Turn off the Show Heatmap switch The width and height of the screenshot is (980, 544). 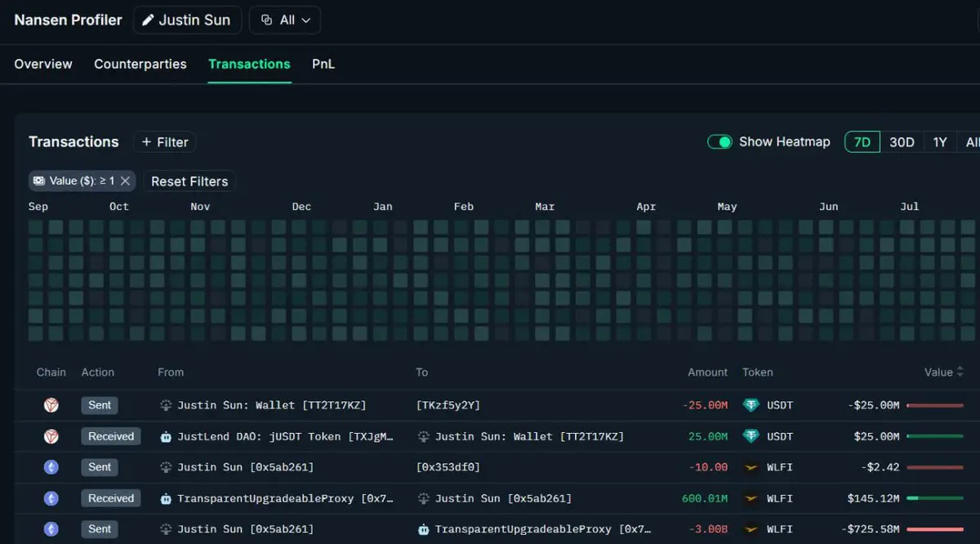pyautogui.click(x=719, y=142)
